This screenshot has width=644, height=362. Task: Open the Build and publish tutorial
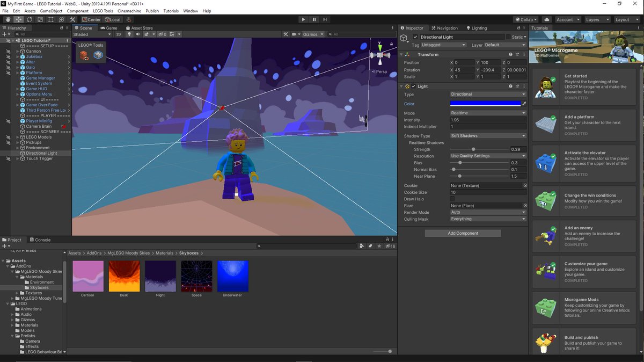(x=584, y=343)
